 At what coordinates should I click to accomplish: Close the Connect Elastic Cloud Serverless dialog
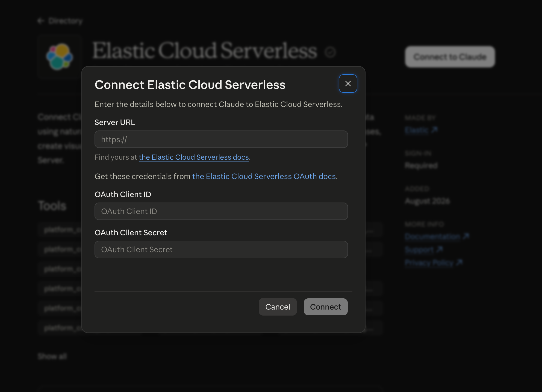click(348, 84)
